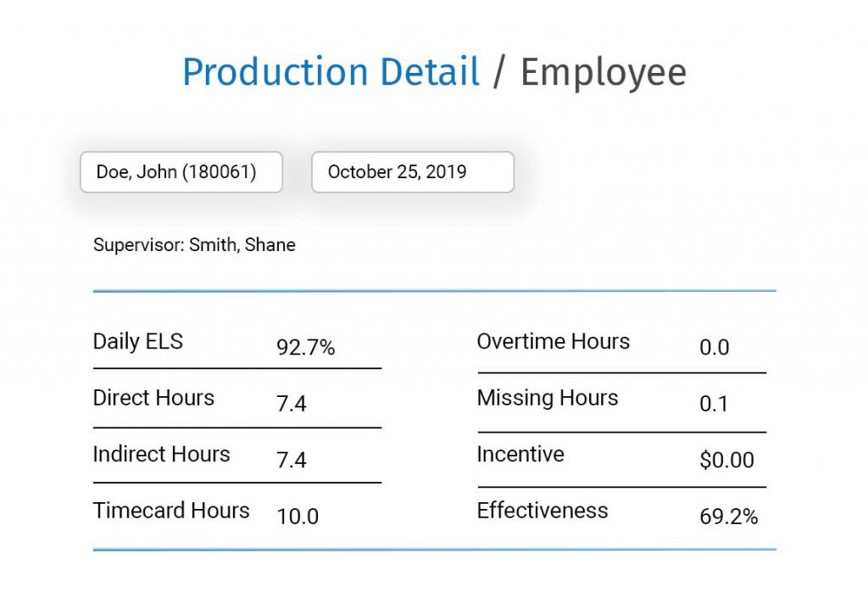868x615 pixels.
Task: Click the Timecard Hours value 10.0
Action: coord(298,516)
